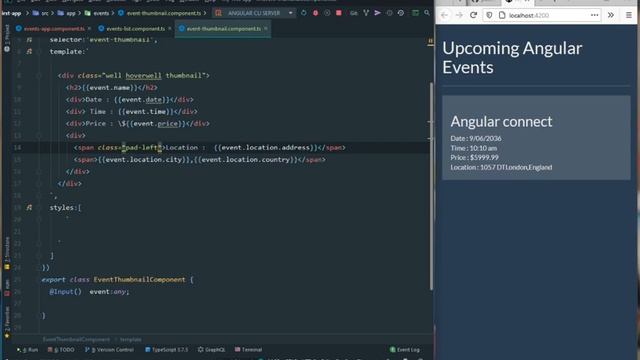This screenshot has height=360, width=640.
Task: Click inside the pad-left class attribute in code
Action: (142, 148)
